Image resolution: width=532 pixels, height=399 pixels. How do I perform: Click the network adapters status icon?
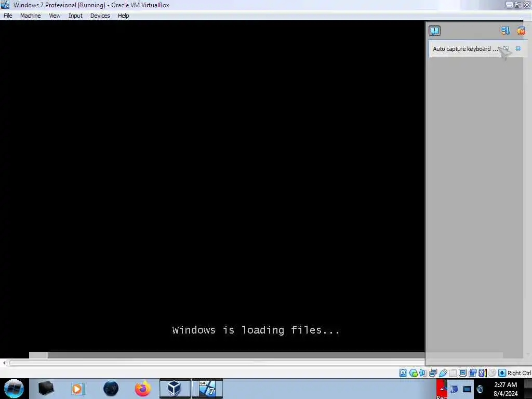click(x=433, y=373)
